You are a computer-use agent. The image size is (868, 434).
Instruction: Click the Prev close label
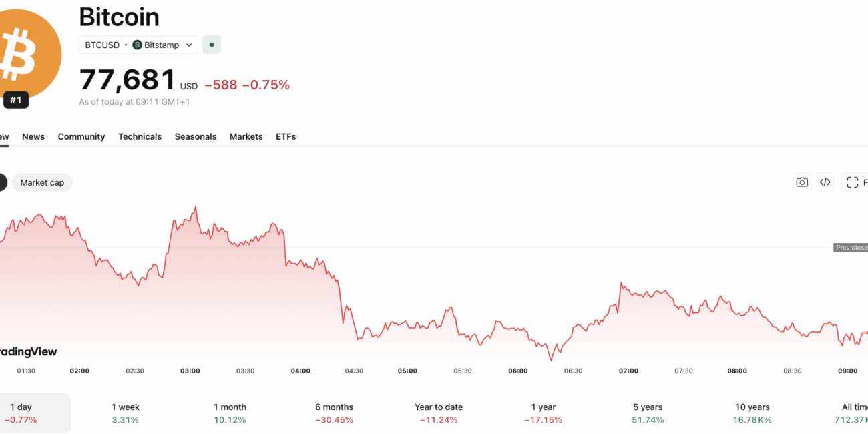pyautogui.click(x=851, y=248)
